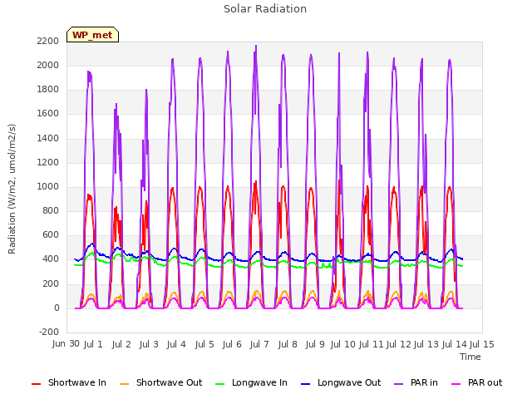Click the 1200 y-axis tick label

(48, 162)
